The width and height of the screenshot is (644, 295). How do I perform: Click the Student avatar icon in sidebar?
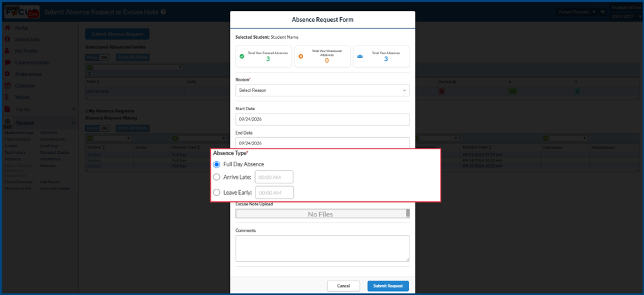point(7,123)
